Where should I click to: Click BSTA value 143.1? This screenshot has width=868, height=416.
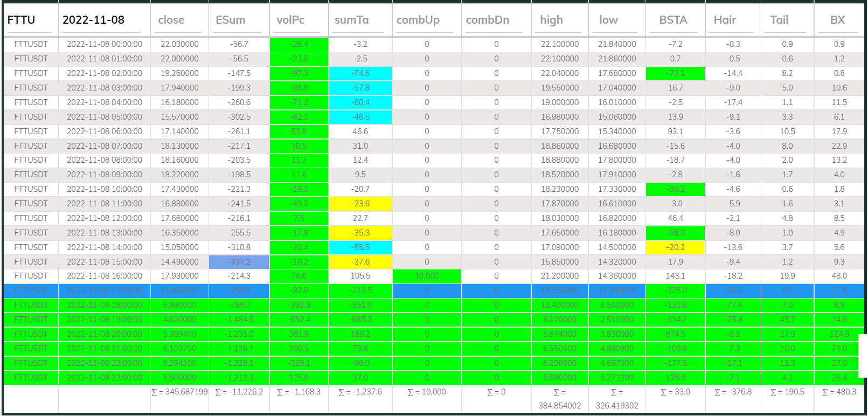(x=676, y=276)
